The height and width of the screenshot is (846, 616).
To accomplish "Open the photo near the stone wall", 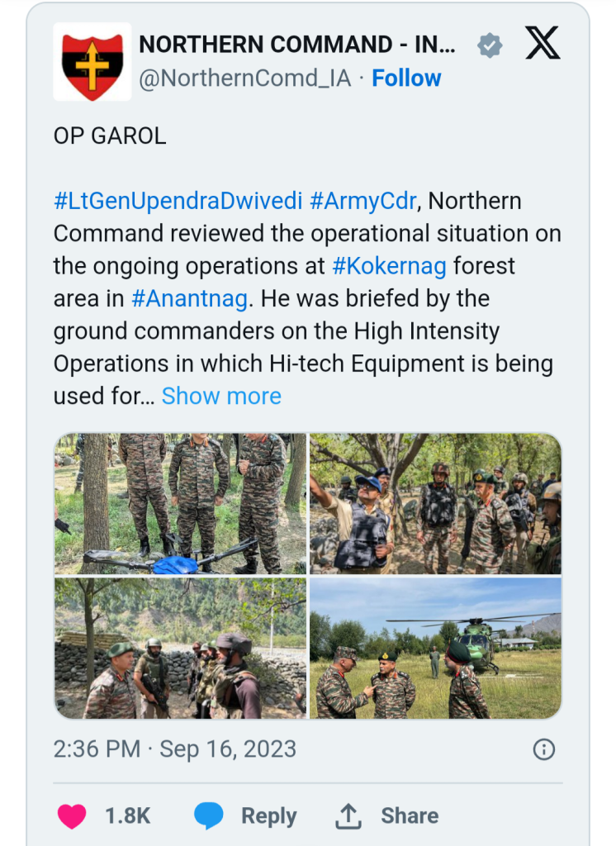I will 180,648.
